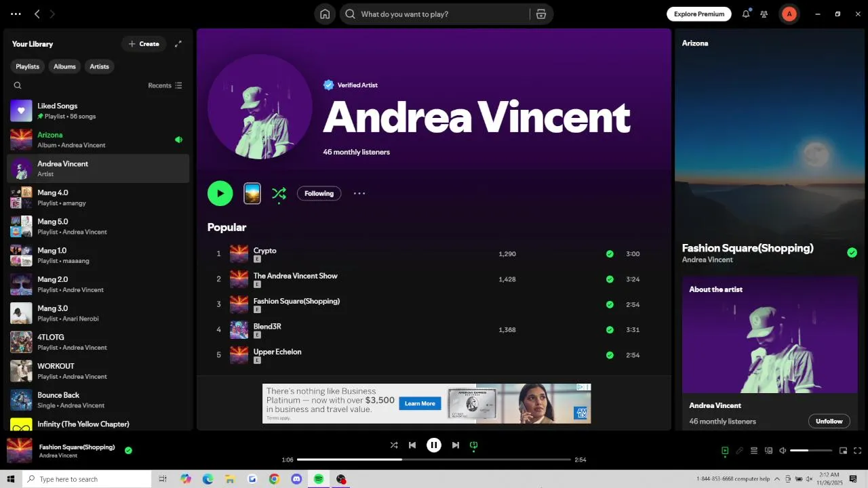Screen dimensions: 868x488
Task: Click Unfollow in About the artist
Action: pyautogui.click(x=829, y=421)
